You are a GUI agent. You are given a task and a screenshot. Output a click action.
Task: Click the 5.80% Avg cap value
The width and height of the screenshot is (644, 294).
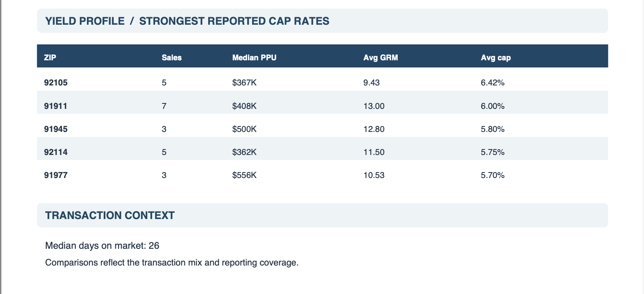[493, 129]
